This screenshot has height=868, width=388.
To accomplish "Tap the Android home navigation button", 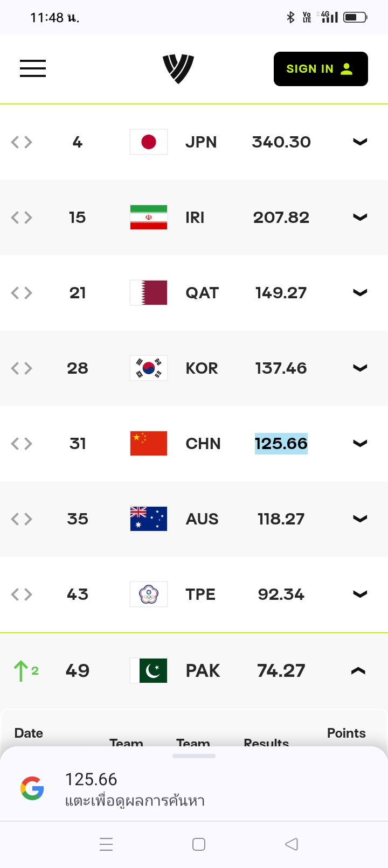I will (x=199, y=844).
